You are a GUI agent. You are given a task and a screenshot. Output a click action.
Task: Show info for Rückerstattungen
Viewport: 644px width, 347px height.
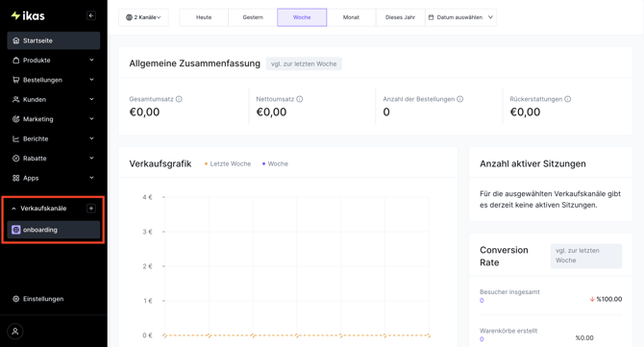(568, 99)
